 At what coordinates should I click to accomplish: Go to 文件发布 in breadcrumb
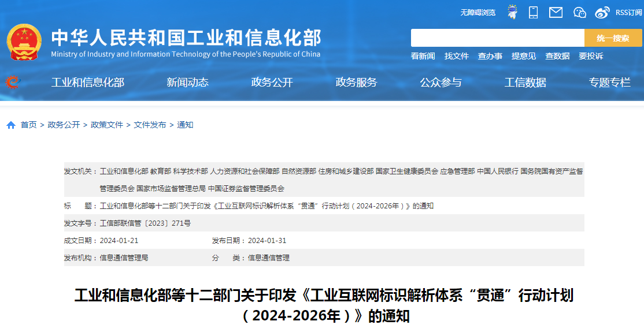(x=150, y=125)
